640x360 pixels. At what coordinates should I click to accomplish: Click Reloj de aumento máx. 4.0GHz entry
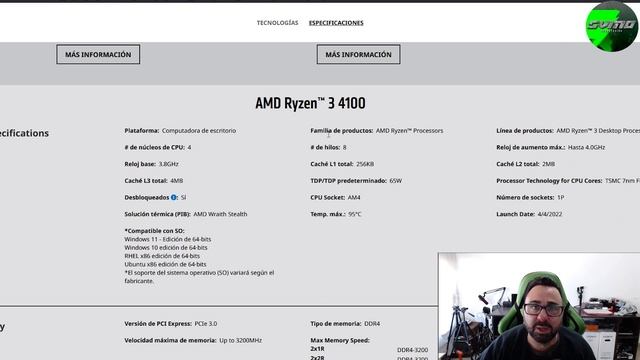pos(551,147)
